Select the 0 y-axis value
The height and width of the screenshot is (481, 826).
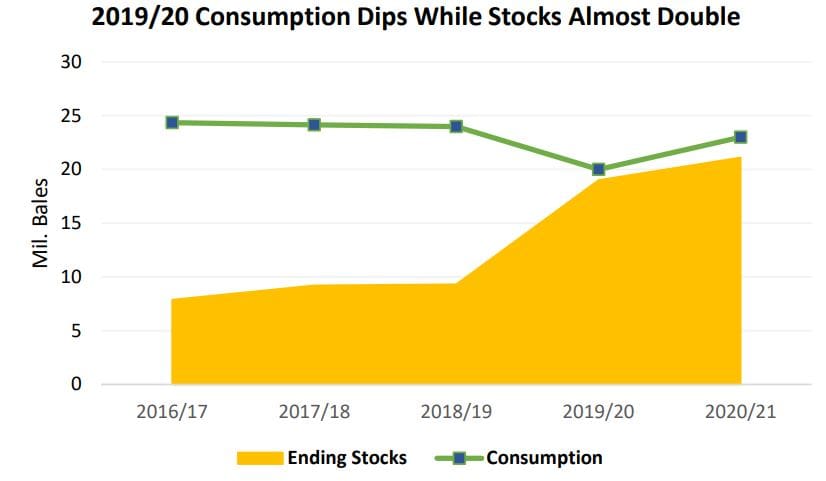(x=76, y=384)
